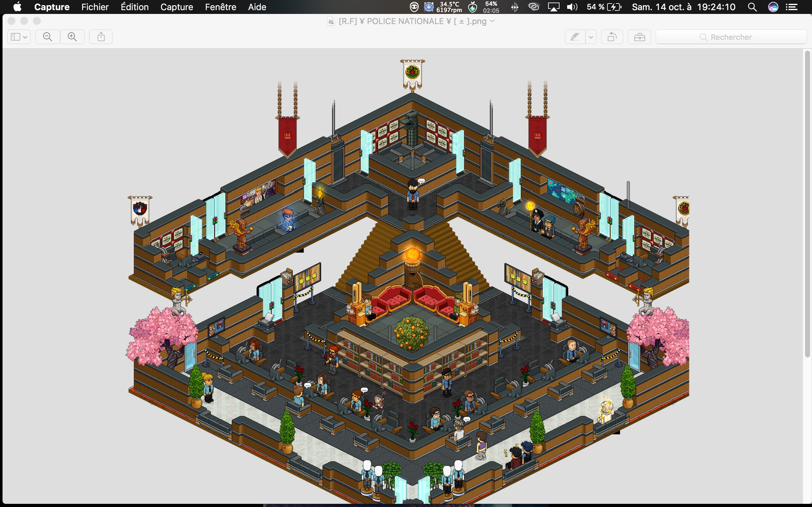Viewport: 812px width, 507px height.
Task: Click the zoom in icon
Action: [x=72, y=37]
